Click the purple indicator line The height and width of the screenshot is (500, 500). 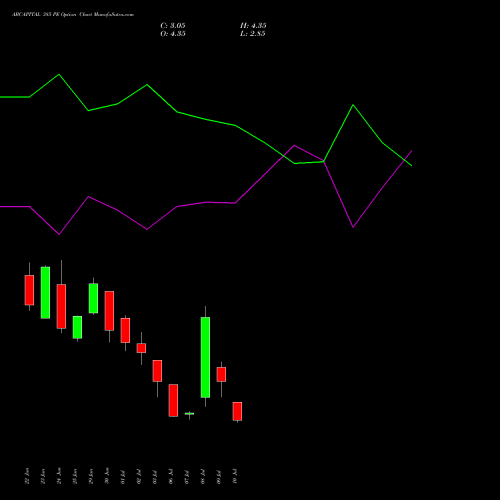(x=206, y=202)
